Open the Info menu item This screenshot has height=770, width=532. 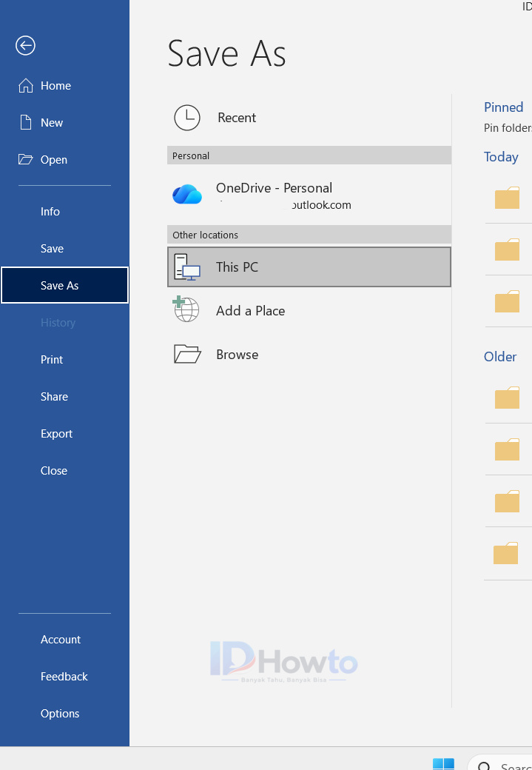coord(50,212)
